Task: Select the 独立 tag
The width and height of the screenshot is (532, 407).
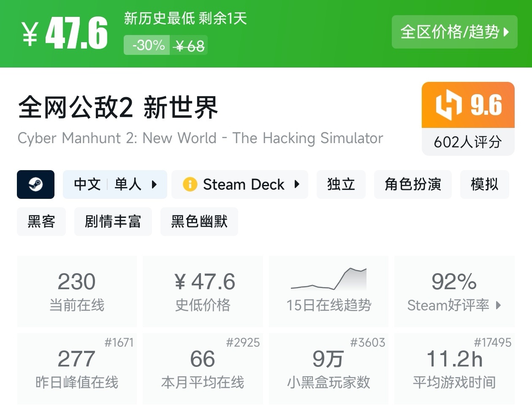Action: (341, 185)
